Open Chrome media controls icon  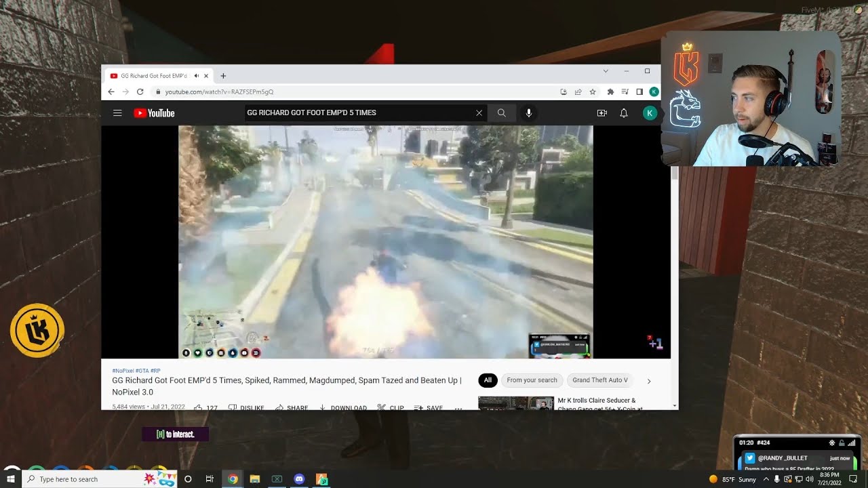(x=625, y=91)
